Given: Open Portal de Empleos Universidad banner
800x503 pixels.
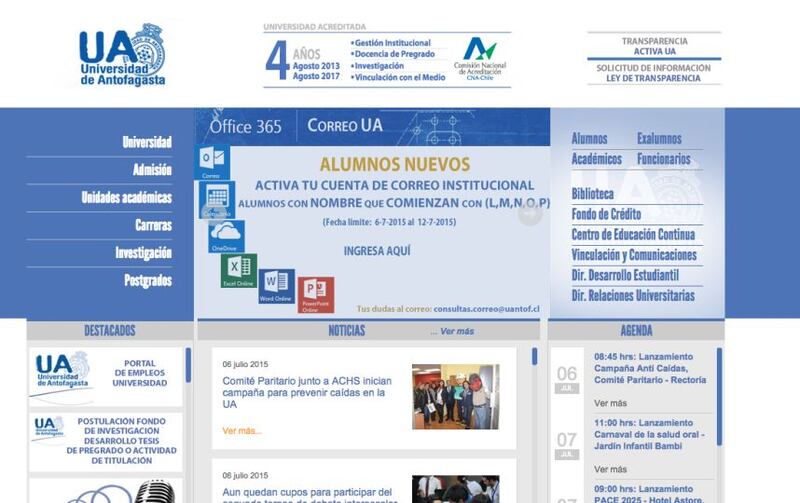Looking at the screenshot, I should (106, 377).
